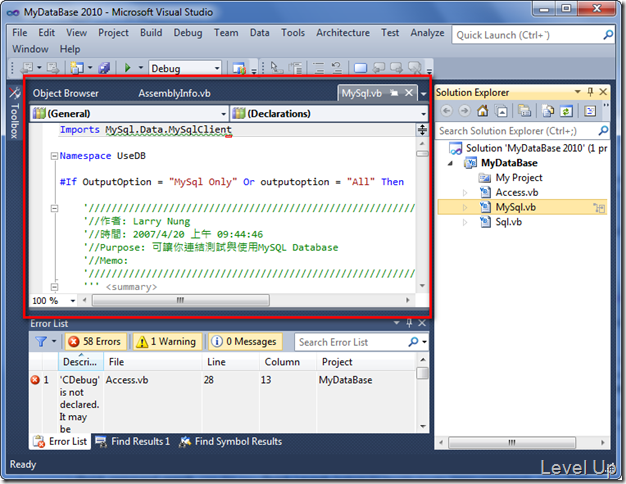Open the 100 % zoom dropdown
The height and width of the screenshot is (484, 626).
(73, 301)
